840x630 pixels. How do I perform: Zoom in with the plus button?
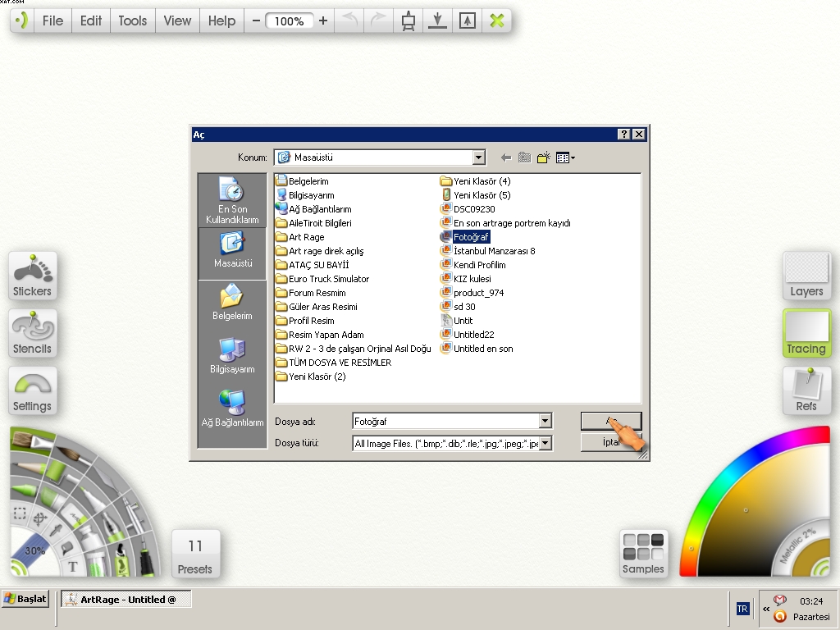click(323, 21)
